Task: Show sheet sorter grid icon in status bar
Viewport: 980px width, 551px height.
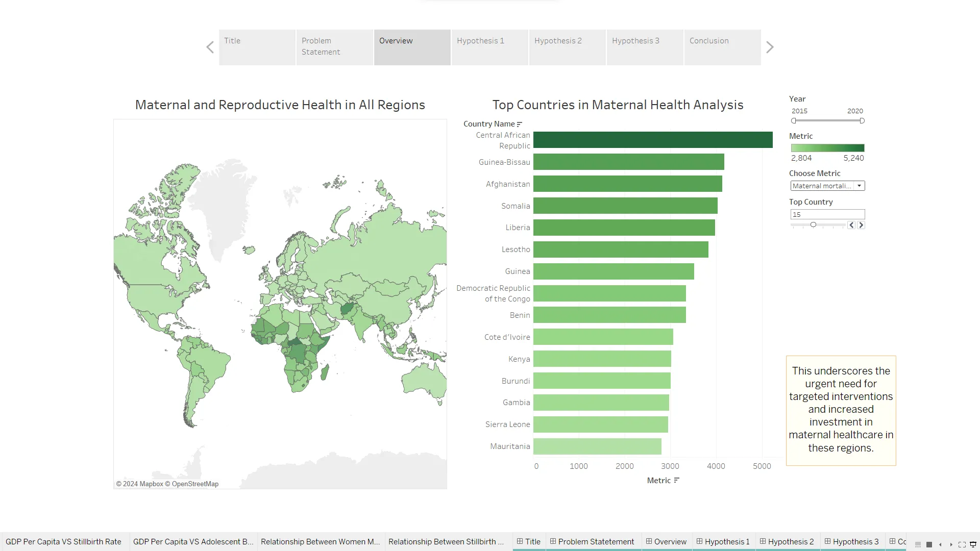Action: click(918, 545)
